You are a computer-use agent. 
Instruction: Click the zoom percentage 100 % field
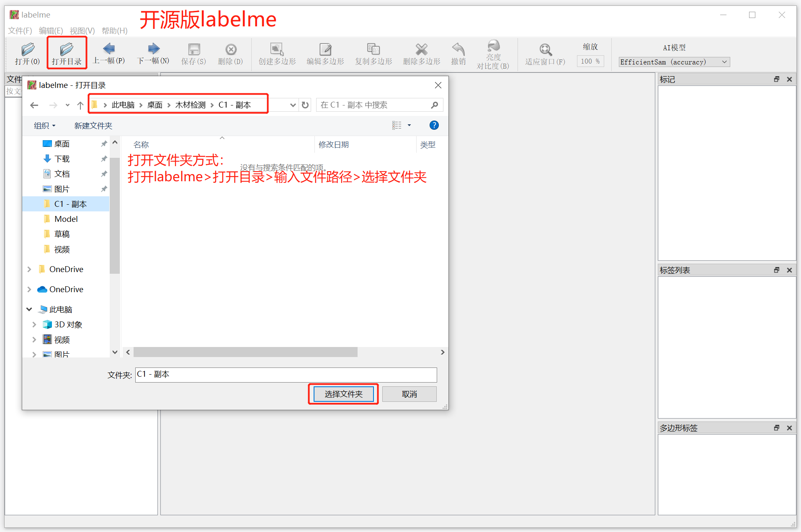(x=590, y=62)
